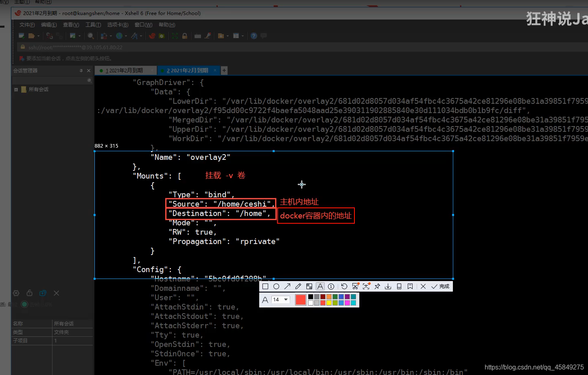Open the 窗口(W) menu
This screenshot has width=588, height=375.
[143, 25]
